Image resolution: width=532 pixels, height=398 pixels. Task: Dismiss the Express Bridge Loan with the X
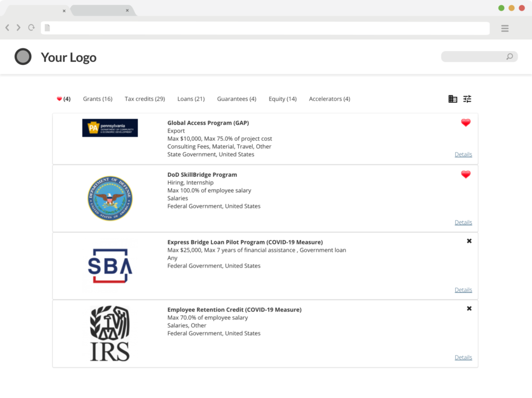pyautogui.click(x=469, y=241)
